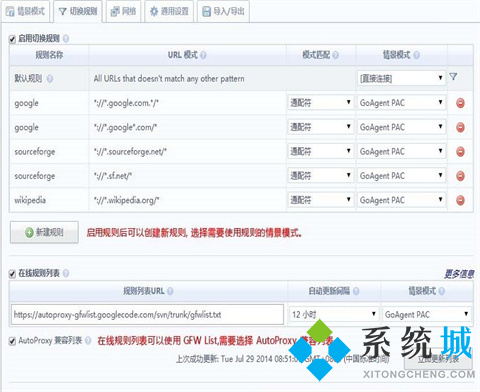Click the 新建规则 button

click(x=44, y=232)
